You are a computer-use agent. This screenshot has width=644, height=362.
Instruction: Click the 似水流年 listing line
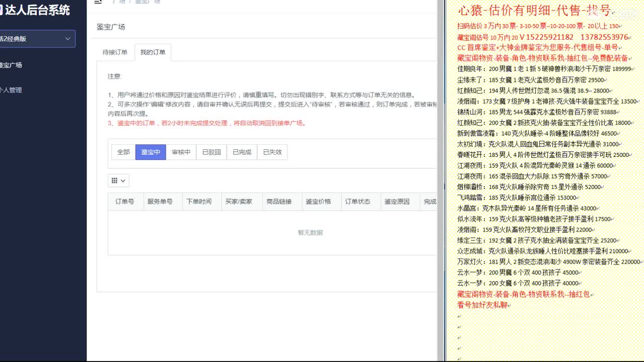pyautogui.click(x=534, y=219)
